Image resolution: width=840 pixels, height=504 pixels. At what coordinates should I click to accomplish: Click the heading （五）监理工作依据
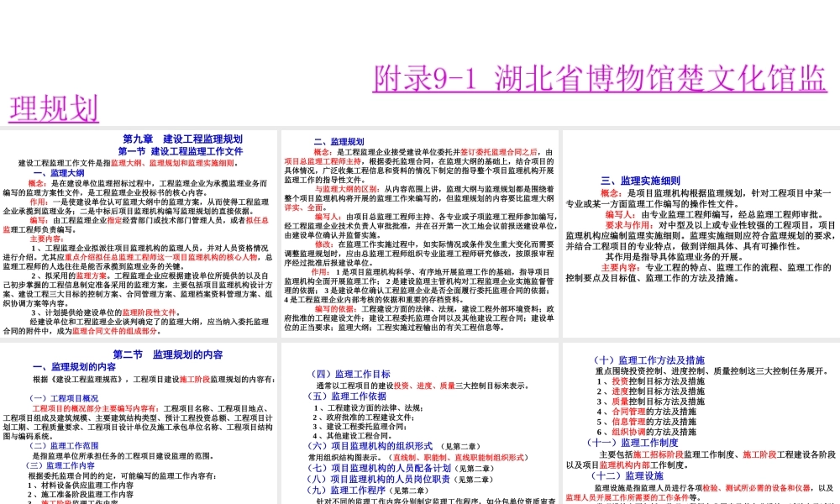click(x=346, y=396)
